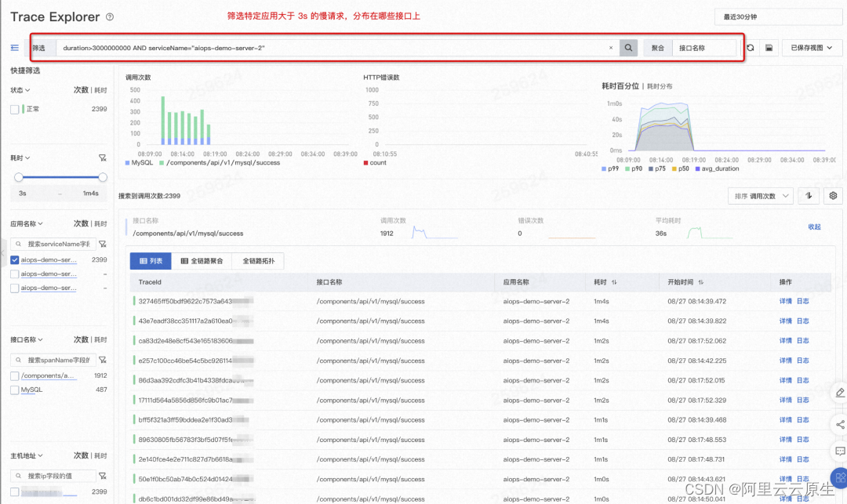Open 日志 for trace e257c100cc46be54c5bc926114

point(803,361)
